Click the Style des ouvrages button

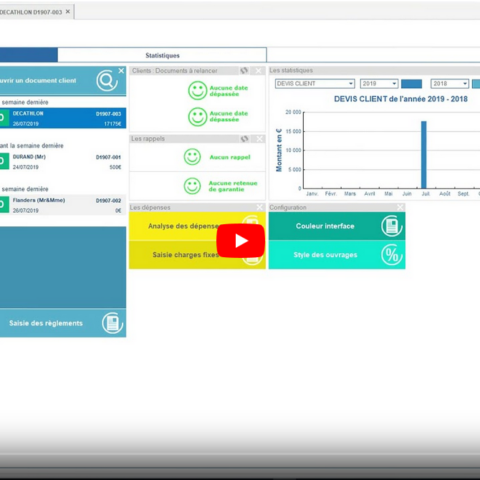click(x=337, y=255)
